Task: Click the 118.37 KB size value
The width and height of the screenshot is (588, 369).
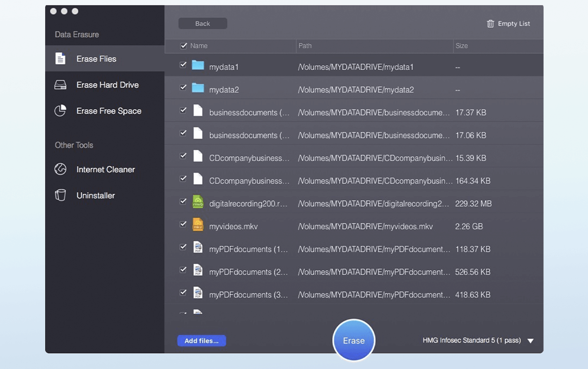Action: pyautogui.click(x=472, y=249)
